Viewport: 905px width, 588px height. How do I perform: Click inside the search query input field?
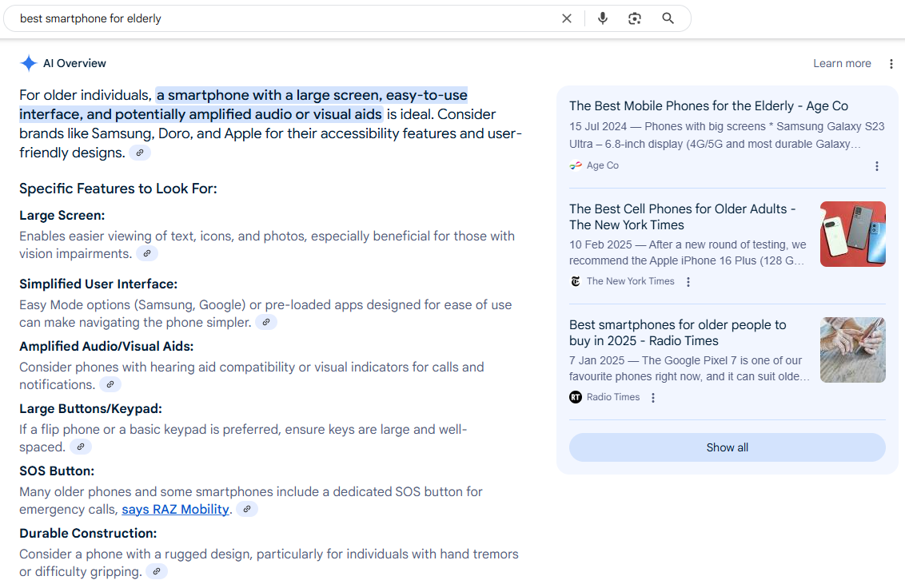280,18
